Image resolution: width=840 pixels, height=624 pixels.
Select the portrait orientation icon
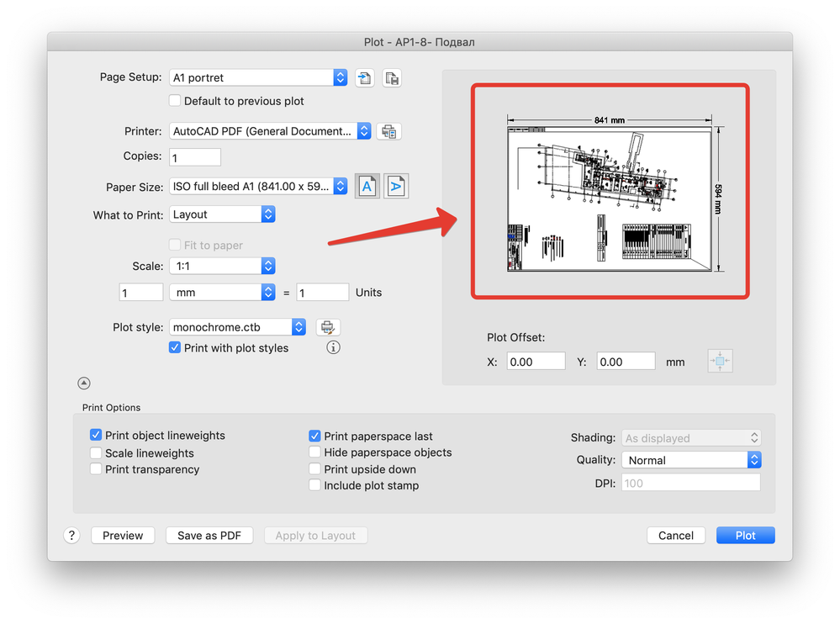(x=367, y=187)
